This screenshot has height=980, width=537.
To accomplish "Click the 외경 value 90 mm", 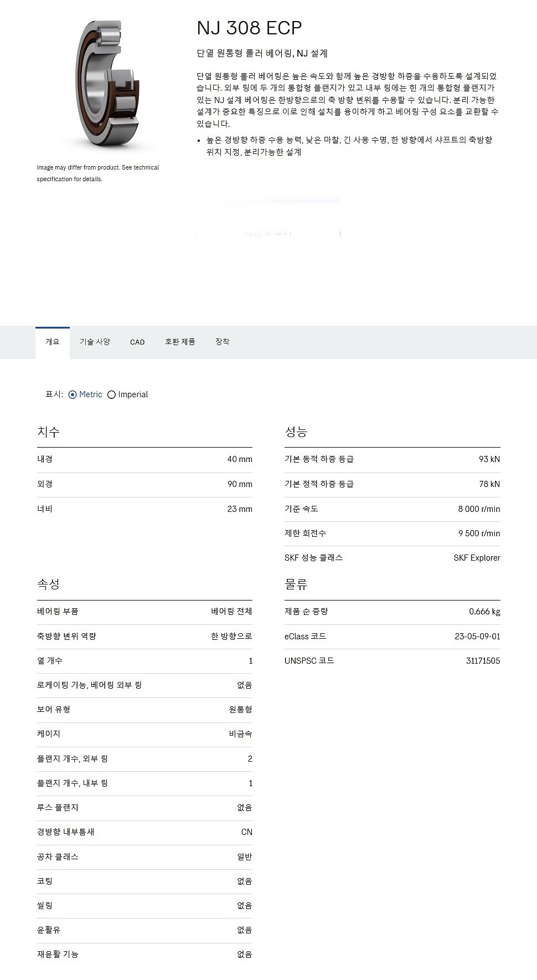I will tap(240, 484).
